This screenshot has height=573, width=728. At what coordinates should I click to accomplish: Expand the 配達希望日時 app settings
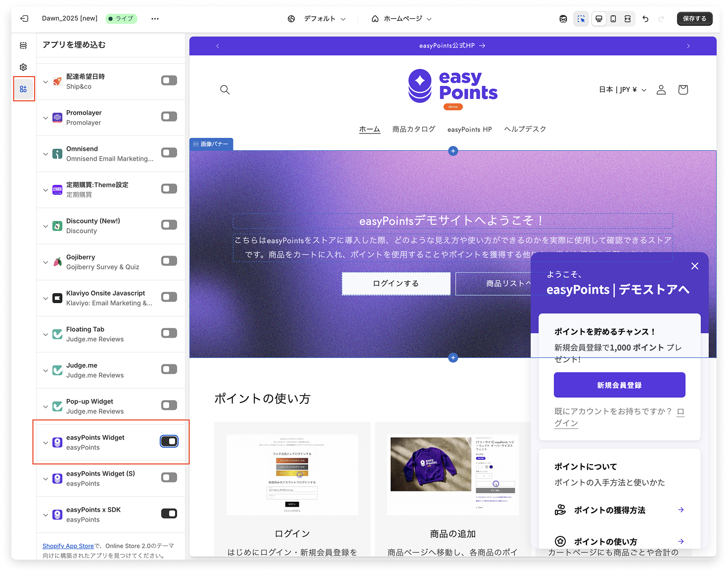click(x=45, y=82)
